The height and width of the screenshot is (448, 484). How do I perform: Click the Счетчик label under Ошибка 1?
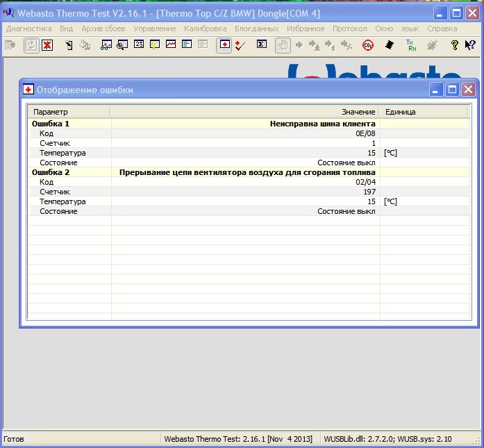[x=55, y=143]
